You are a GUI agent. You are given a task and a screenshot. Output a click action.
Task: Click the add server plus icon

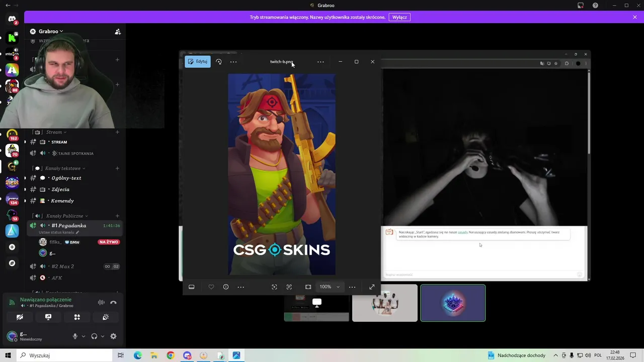pyautogui.click(x=12, y=247)
